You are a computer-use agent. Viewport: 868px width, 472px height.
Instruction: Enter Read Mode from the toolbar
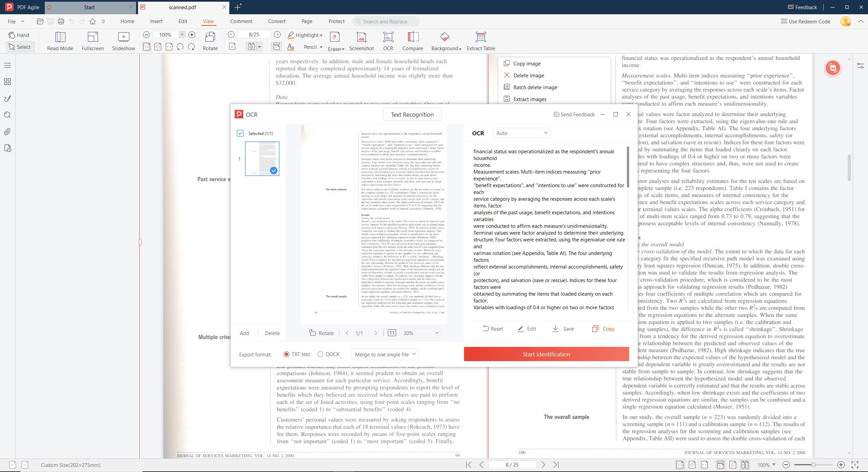(x=60, y=41)
